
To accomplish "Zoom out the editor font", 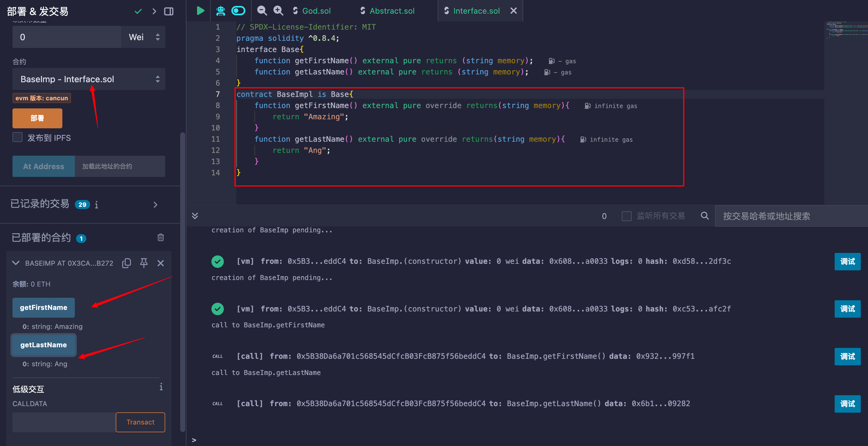I will coord(262,11).
